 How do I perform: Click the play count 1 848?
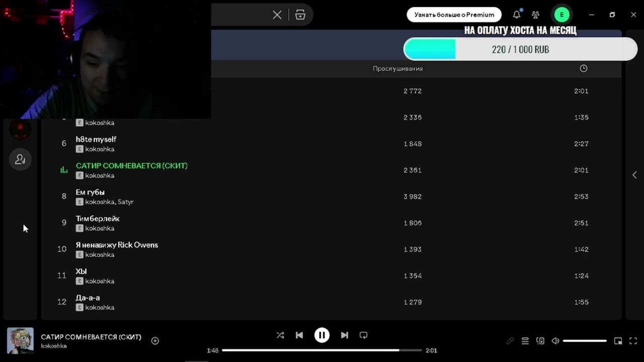click(413, 144)
